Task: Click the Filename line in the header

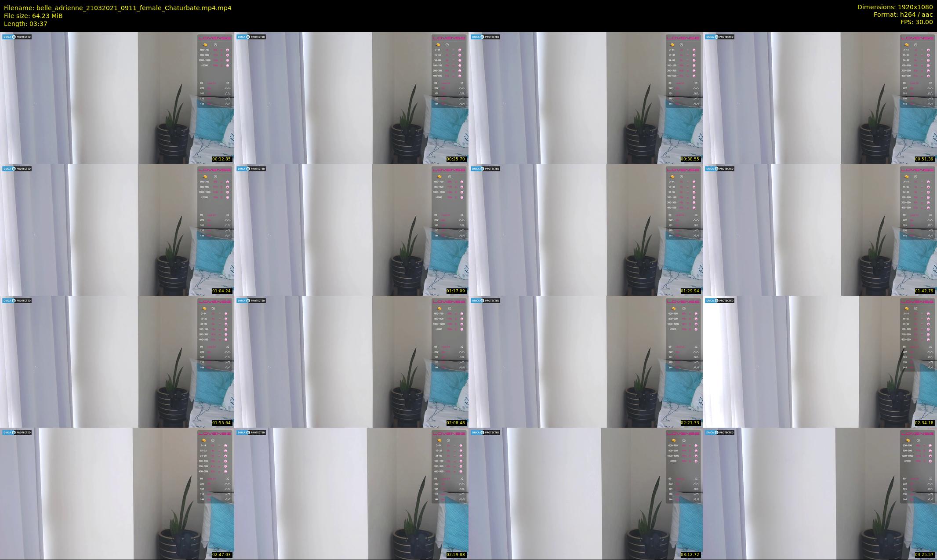Action: 118,8
